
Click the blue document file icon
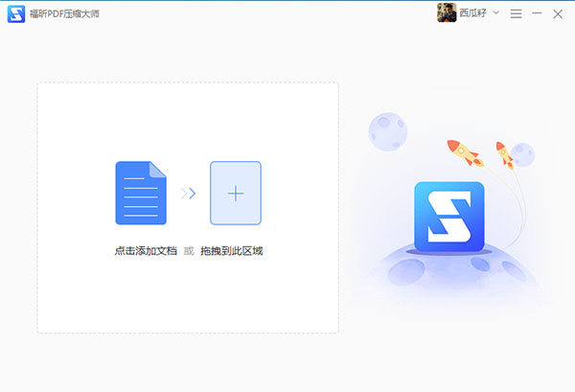pos(141,194)
